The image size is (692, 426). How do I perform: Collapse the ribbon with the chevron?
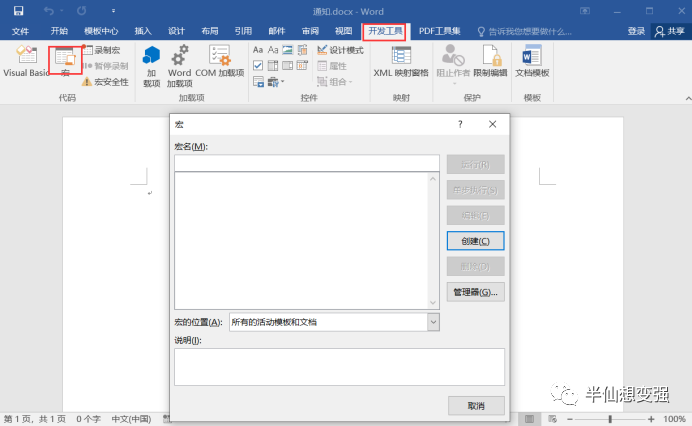(x=688, y=98)
